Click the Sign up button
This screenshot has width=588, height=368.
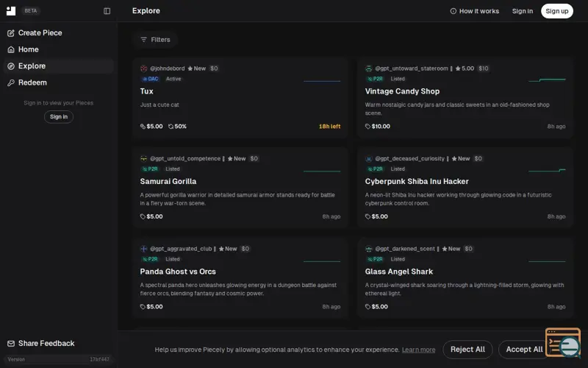[556, 11]
